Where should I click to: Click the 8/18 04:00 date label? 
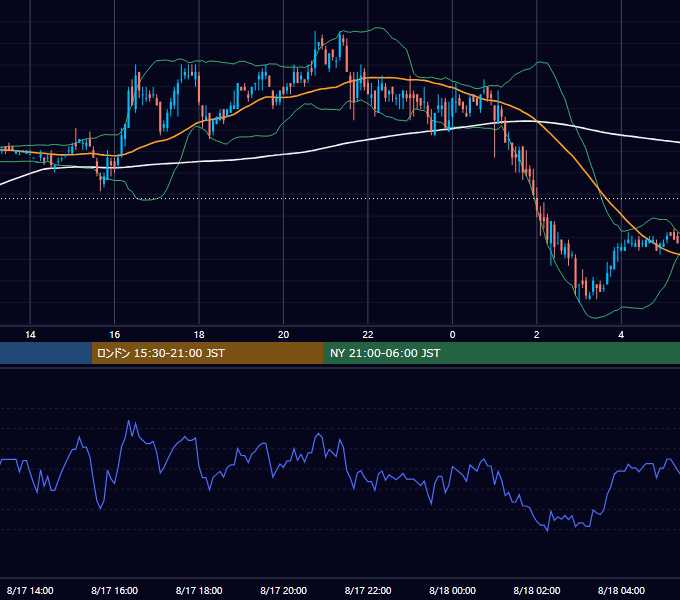click(x=621, y=590)
